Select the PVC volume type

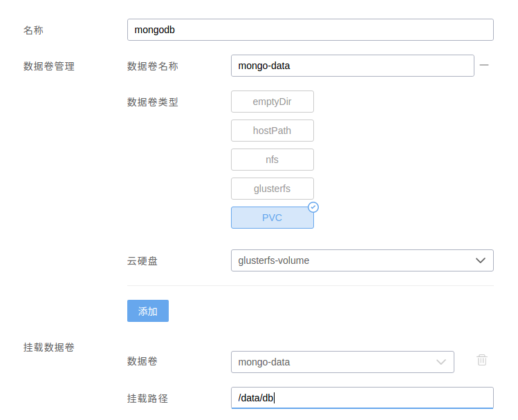pyautogui.click(x=272, y=218)
